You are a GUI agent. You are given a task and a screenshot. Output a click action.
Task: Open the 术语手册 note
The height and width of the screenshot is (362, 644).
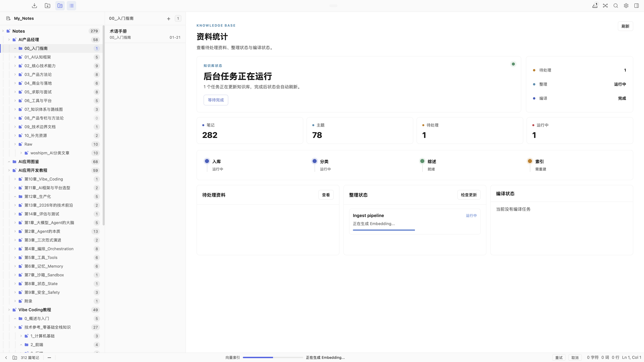pos(145,34)
